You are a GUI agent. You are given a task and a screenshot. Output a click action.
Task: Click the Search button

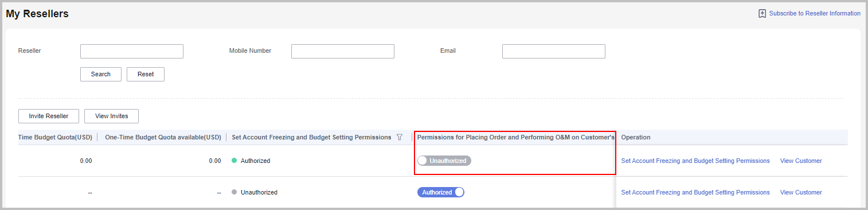[101, 74]
